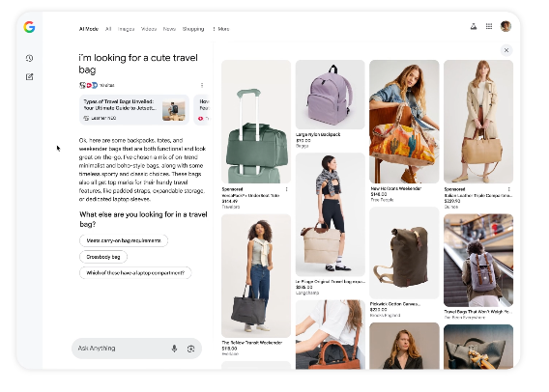Open search history clock icon in sidebar
The height and width of the screenshot is (392, 549).
[29, 58]
